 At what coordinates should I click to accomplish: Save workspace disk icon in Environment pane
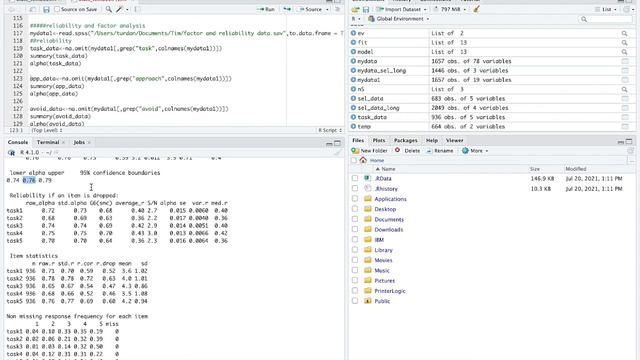pyautogui.click(x=366, y=9)
